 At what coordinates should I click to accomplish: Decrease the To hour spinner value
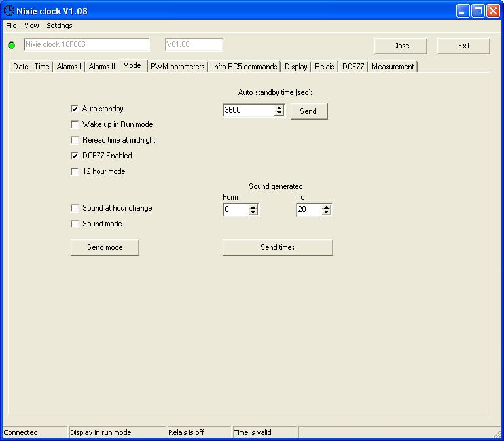click(x=326, y=212)
